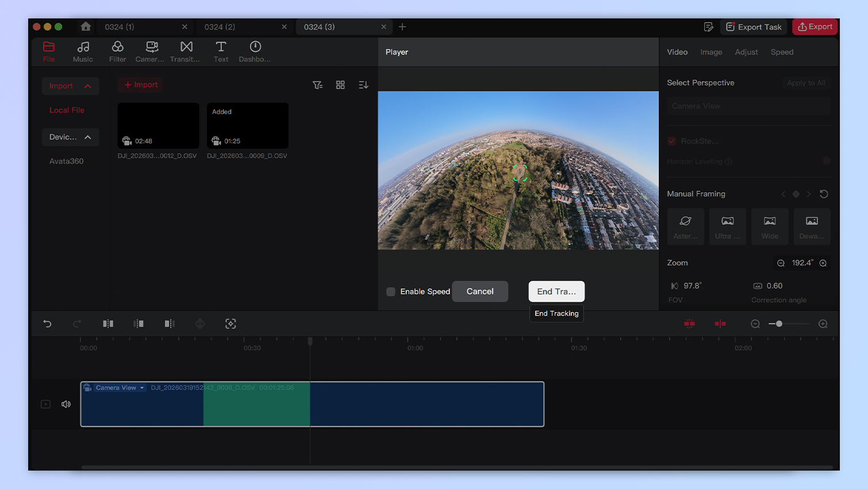Open the Dashboard panel
868x489 pixels.
click(x=255, y=52)
